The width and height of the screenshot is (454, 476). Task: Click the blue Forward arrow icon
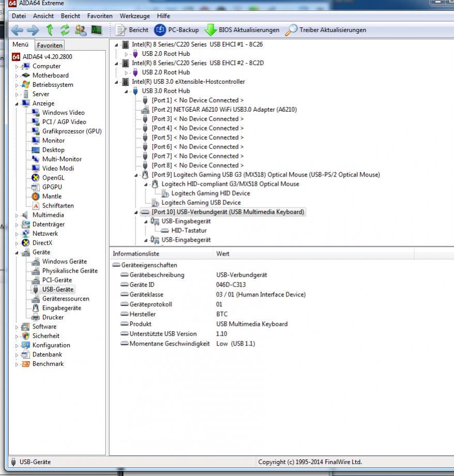(33, 30)
